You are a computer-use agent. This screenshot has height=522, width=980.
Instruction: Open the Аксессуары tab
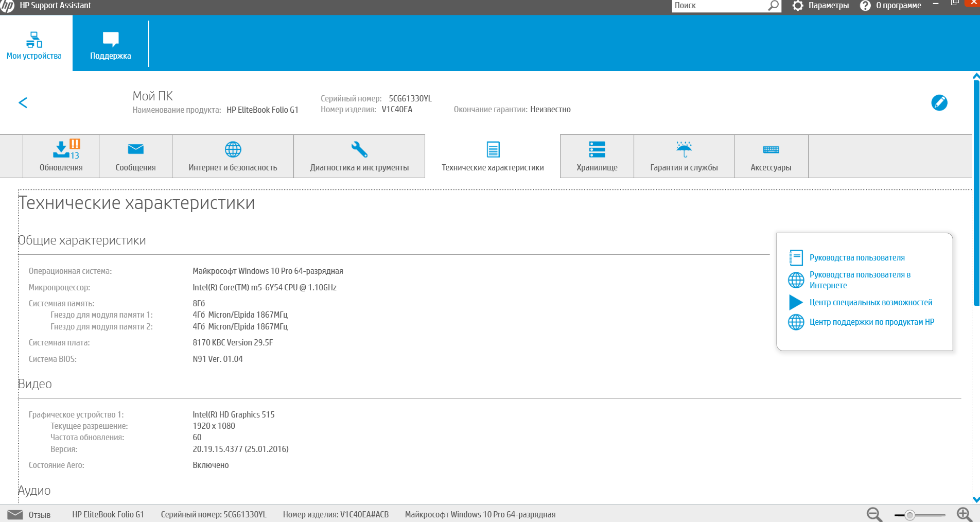pyautogui.click(x=771, y=156)
